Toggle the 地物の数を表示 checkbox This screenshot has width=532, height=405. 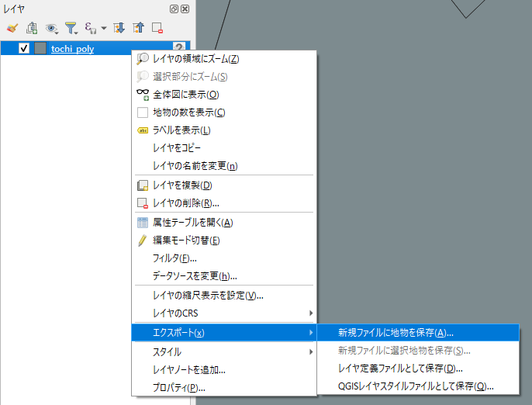(142, 112)
